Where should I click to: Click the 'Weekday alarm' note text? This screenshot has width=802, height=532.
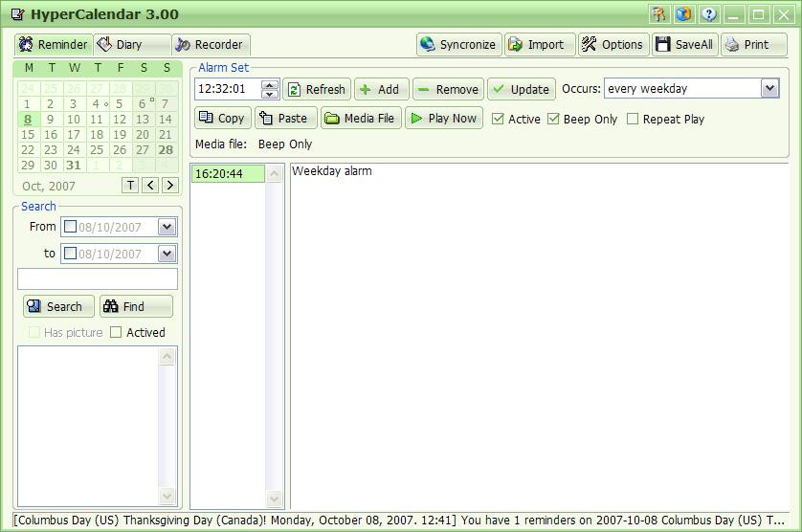tap(332, 171)
